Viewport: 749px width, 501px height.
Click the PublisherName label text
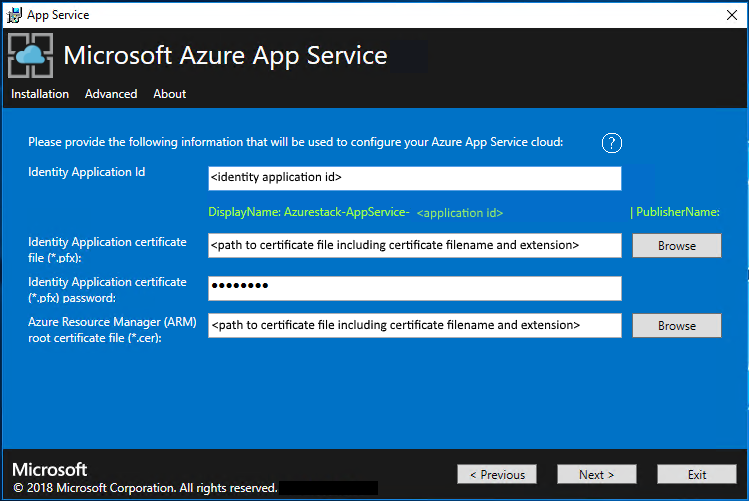pos(675,212)
